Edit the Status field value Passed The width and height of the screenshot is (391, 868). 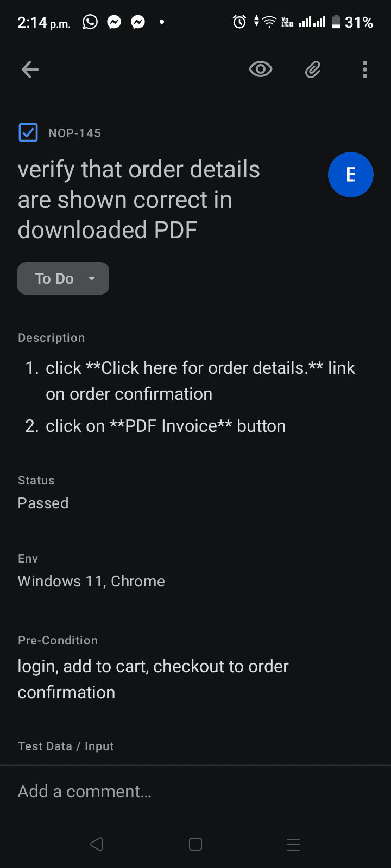[43, 503]
